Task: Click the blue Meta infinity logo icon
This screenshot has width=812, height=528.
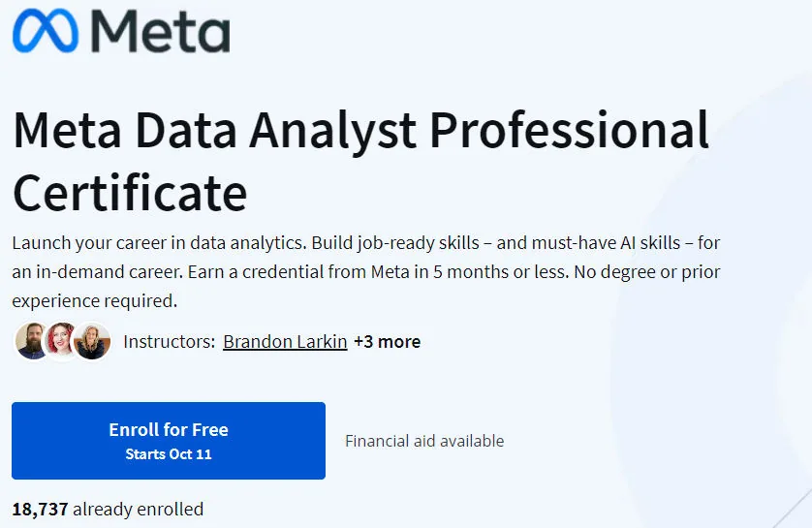Action: (x=46, y=31)
